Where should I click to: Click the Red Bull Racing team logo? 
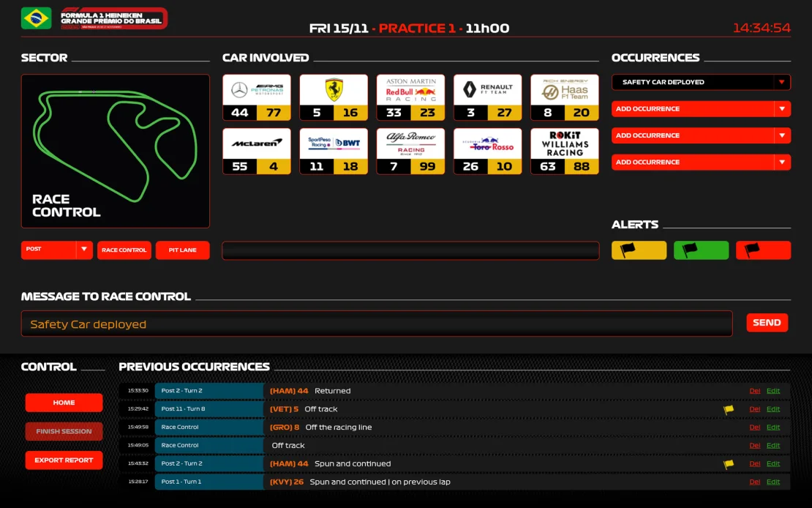pyautogui.click(x=410, y=90)
